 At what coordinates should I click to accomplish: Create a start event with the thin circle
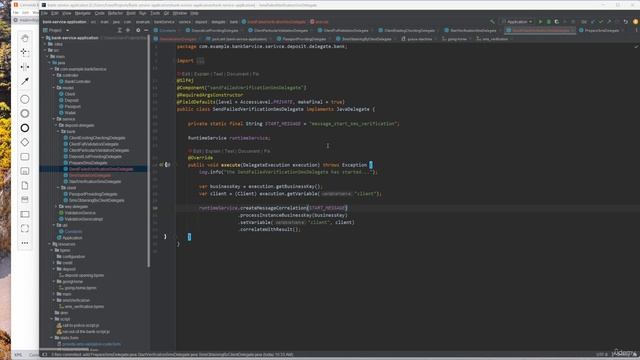[x=25, y=99]
